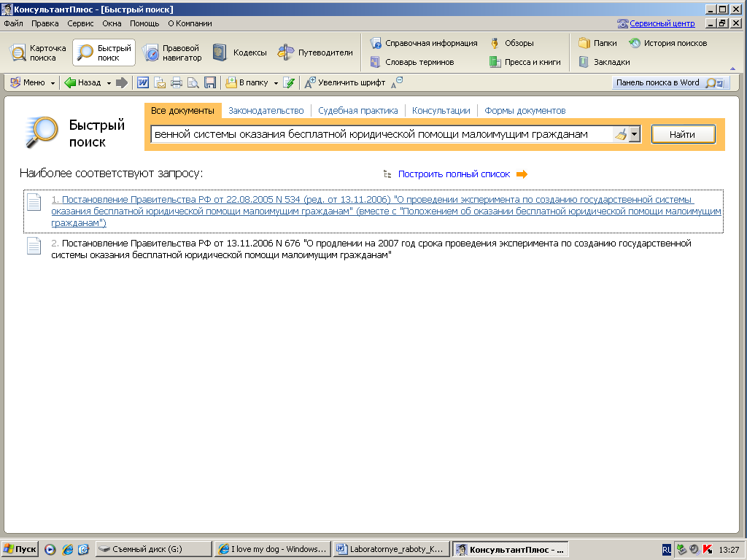747x560 pixels.
Task: Select Быстрый поиск toolbar button
Action: click(x=104, y=52)
